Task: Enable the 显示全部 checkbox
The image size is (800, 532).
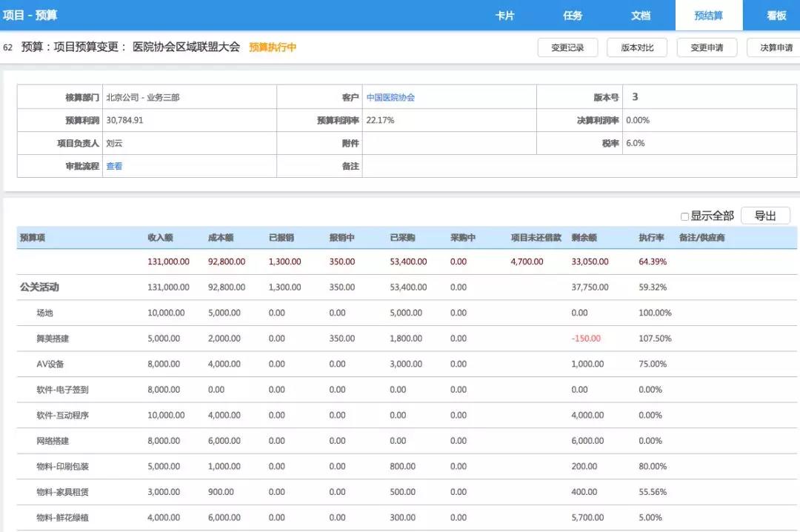Action: 685,216
